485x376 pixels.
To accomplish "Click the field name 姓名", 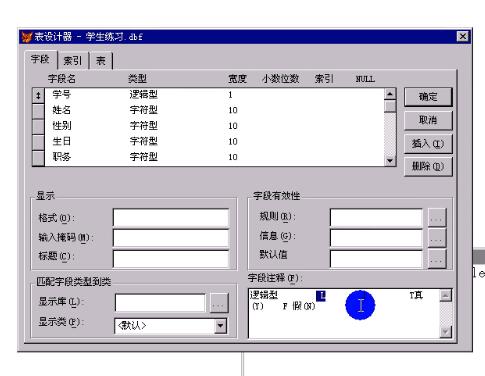I will [x=62, y=110].
